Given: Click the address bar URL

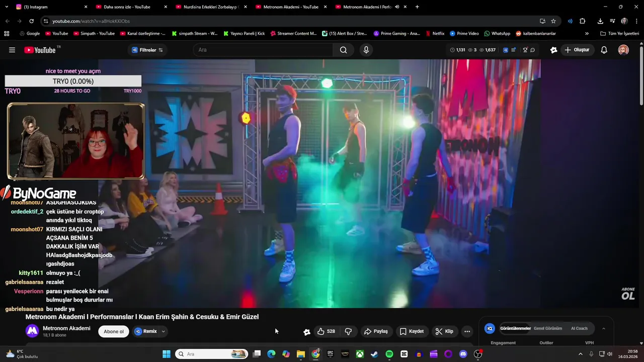Looking at the screenshot, I should [91, 21].
